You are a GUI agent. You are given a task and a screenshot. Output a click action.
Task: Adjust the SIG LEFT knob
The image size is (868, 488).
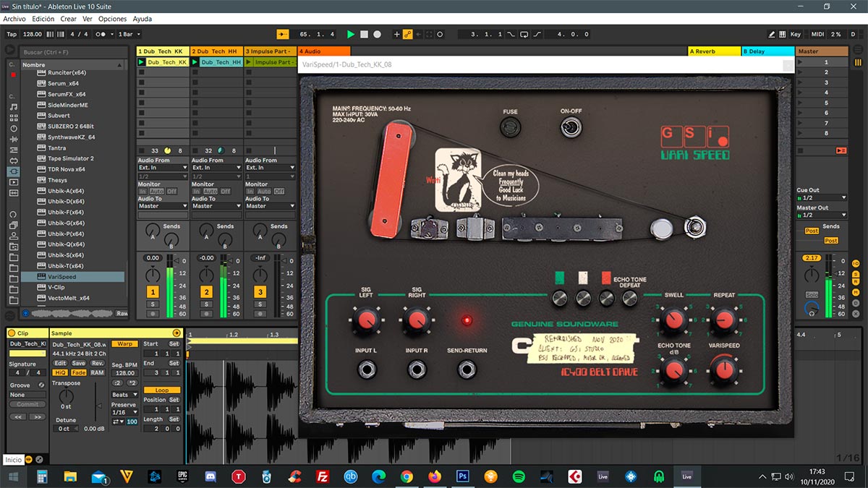click(x=367, y=320)
